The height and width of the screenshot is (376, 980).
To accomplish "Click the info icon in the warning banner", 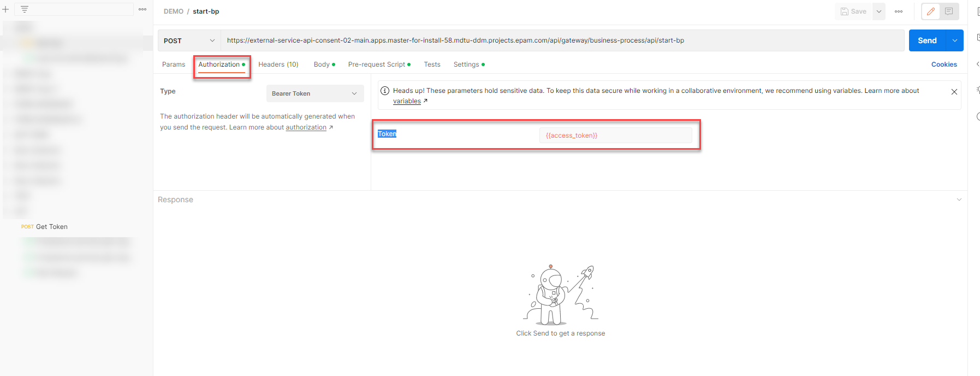I will (x=385, y=91).
